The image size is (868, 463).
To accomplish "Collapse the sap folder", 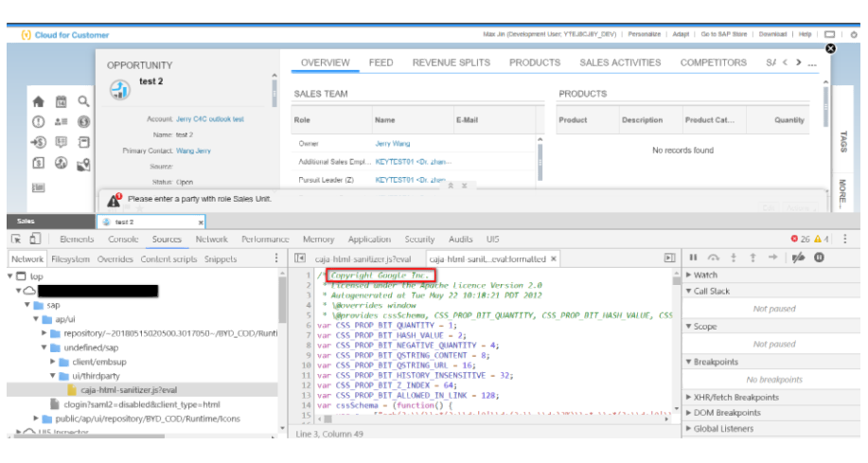I will 27,305.
